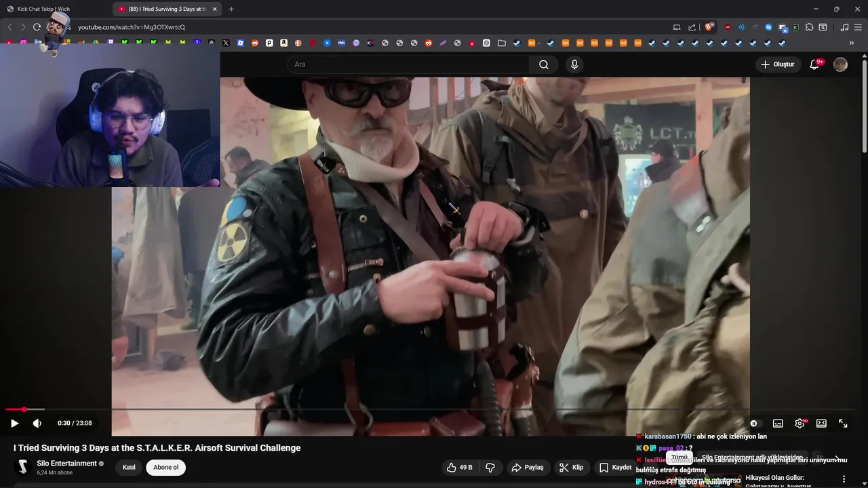This screenshot has height=488, width=868.
Task: Open the X (Twitter) bookmark
Action: click(x=226, y=43)
